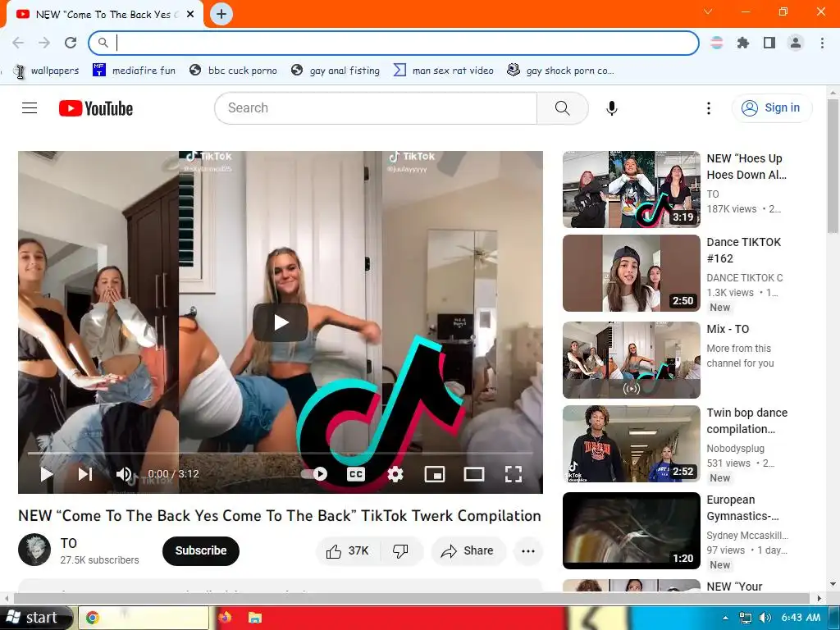Viewport: 840px width, 630px height.
Task: Enter full screen mode
Action: [x=514, y=474]
